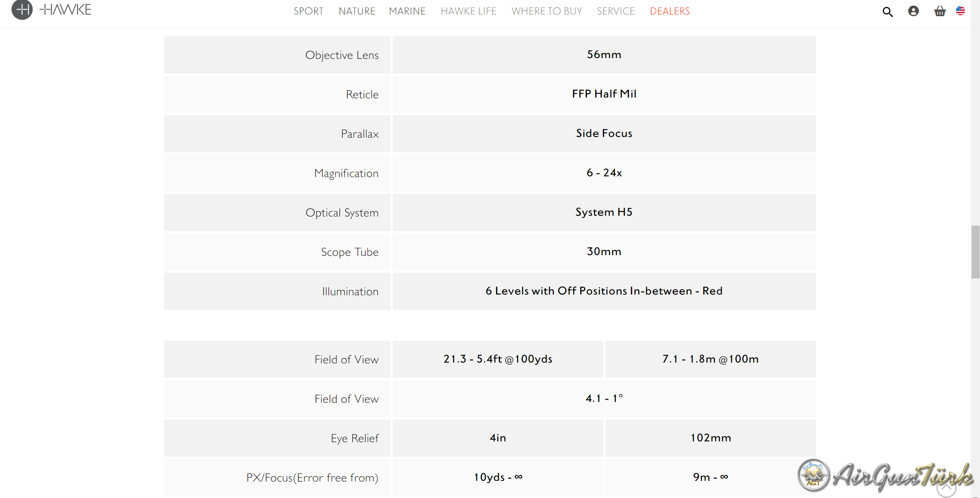The width and height of the screenshot is (980, 498).
Task: Click the scroll-to-top arrow button
Action: click(x=946, y=488)
